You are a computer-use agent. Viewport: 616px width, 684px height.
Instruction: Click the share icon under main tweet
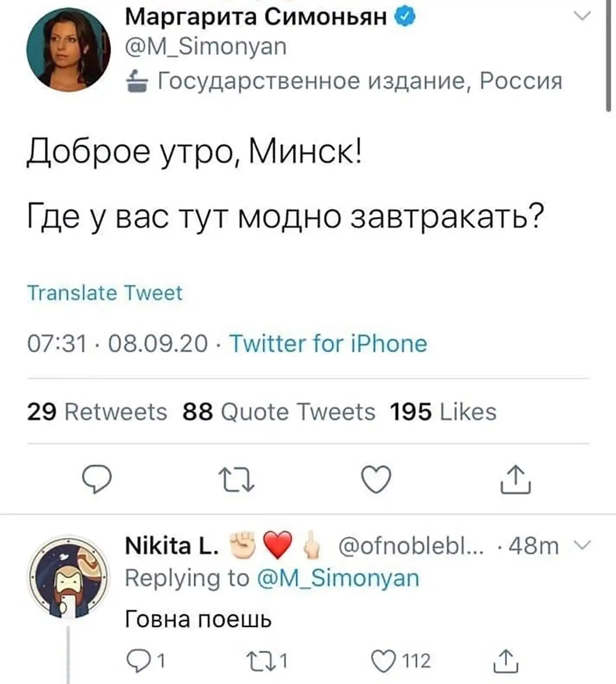coord(515,479)
